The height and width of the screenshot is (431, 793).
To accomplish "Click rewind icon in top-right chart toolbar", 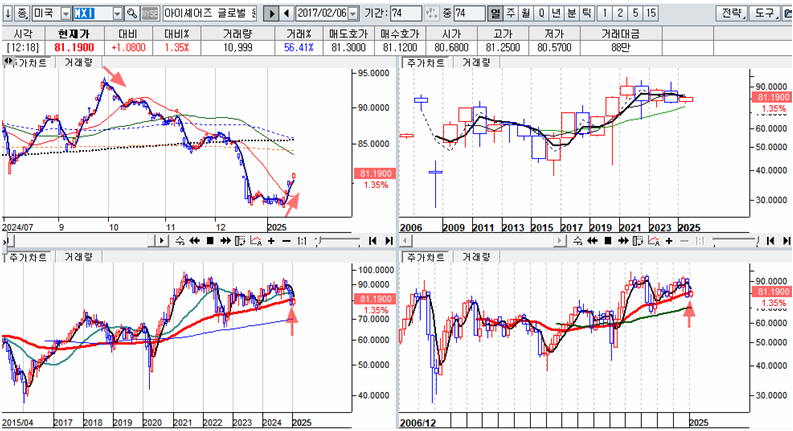I will pos(593,241).
